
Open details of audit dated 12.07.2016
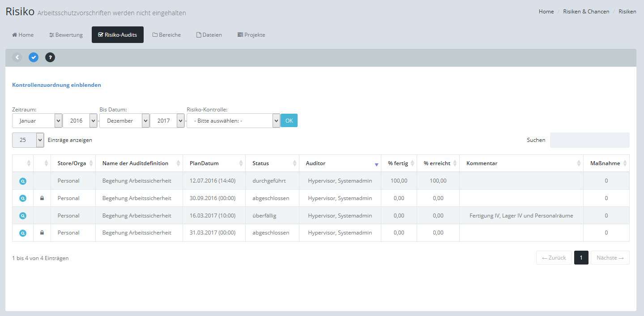[23, 181]
